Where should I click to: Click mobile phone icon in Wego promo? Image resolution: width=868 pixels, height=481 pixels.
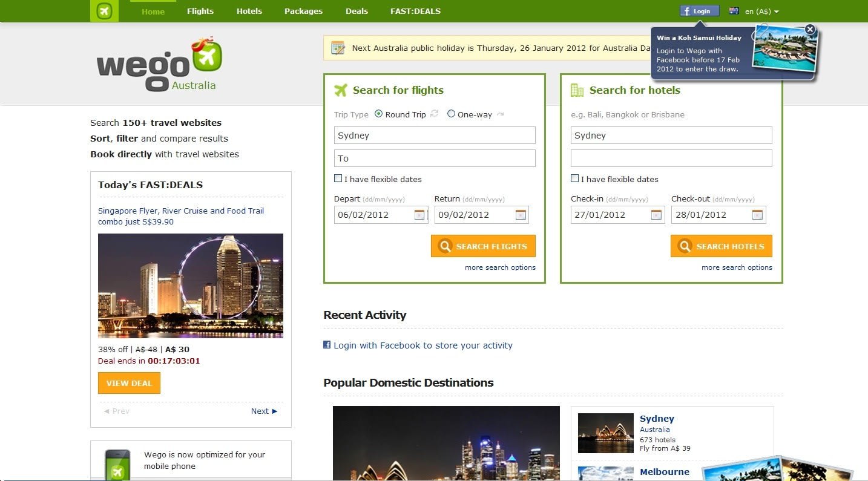(117, 465)
